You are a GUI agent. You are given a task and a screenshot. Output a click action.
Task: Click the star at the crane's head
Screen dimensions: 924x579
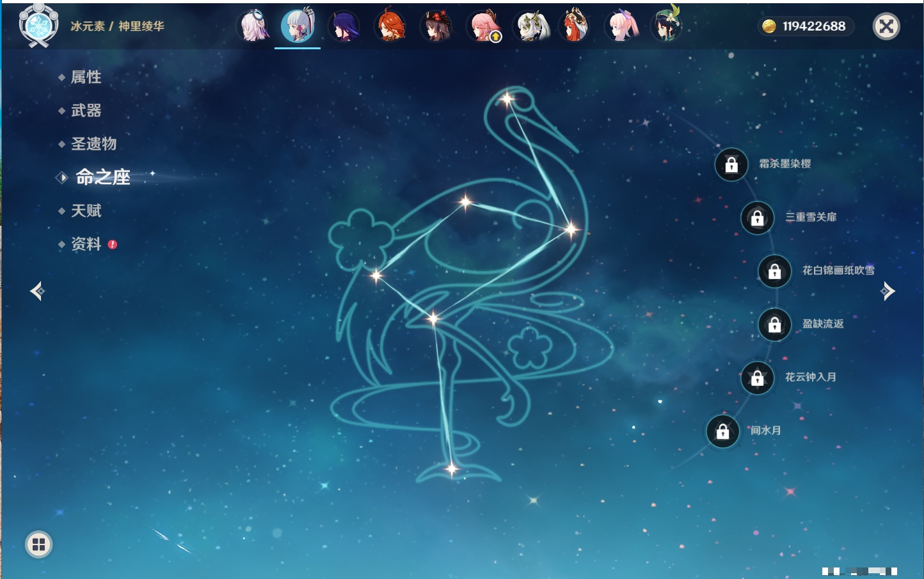[507, 99]
